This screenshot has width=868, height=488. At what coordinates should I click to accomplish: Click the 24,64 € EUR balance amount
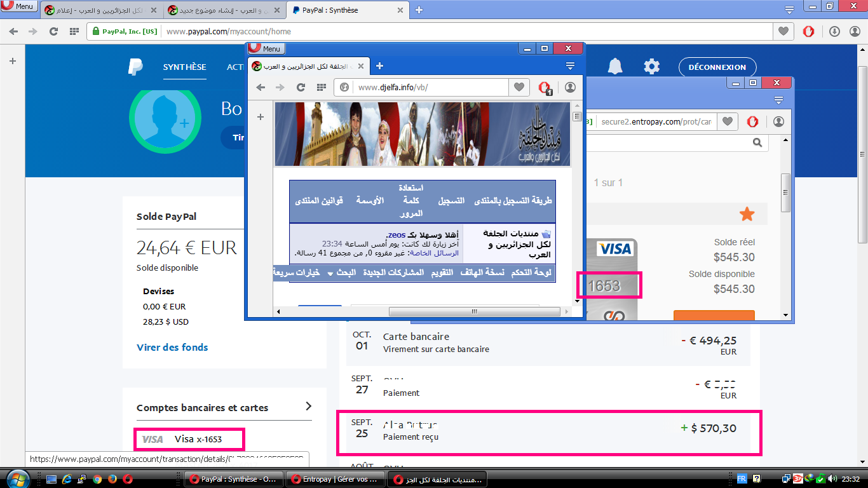[187, 247]
